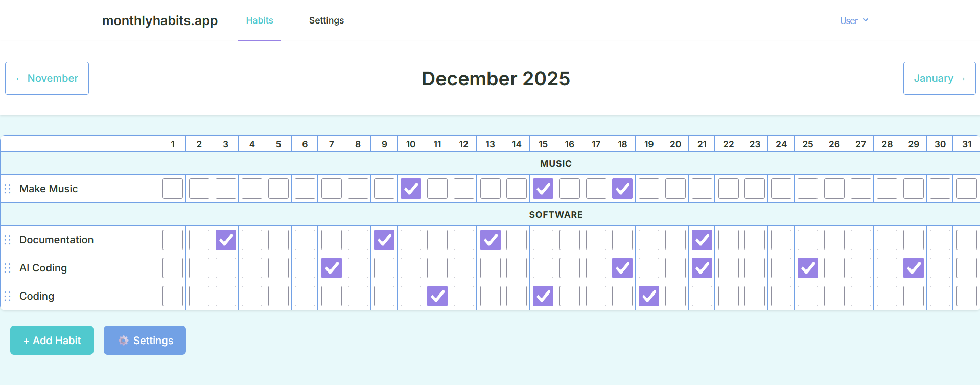Click the Add Habit button
The width and height of the screenshot is (980, 385).
52,340
